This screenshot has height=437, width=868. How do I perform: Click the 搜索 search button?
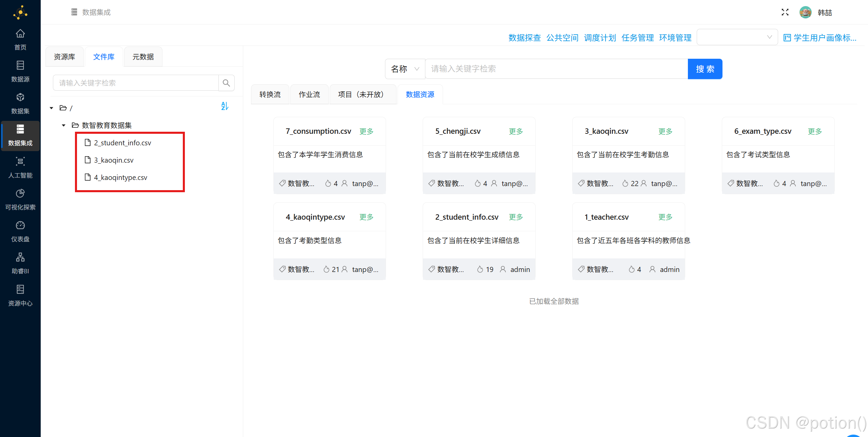click(x=705, y=69)
